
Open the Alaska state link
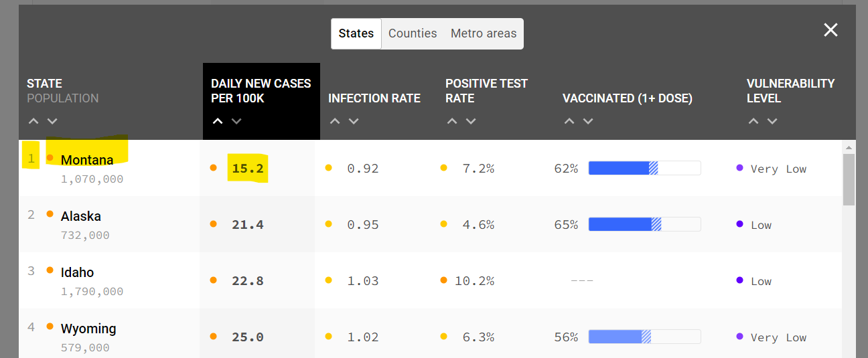pos(81,216)
